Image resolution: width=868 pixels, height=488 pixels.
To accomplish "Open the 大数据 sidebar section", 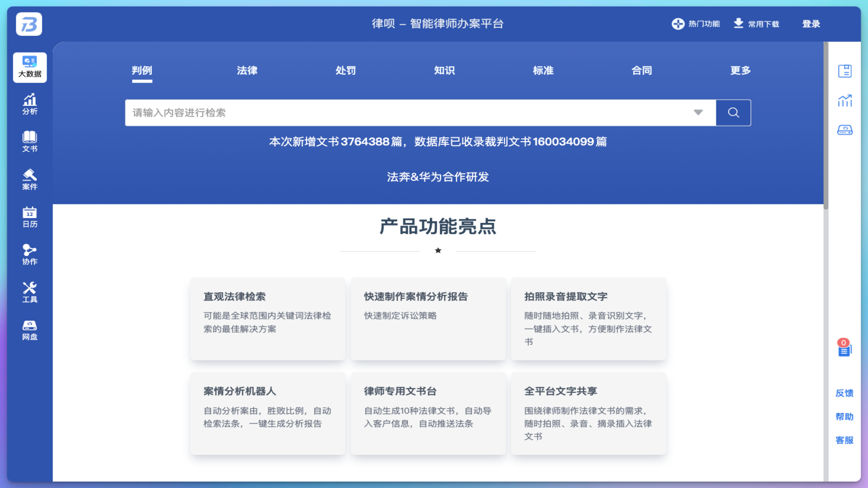I will [30, 67].
